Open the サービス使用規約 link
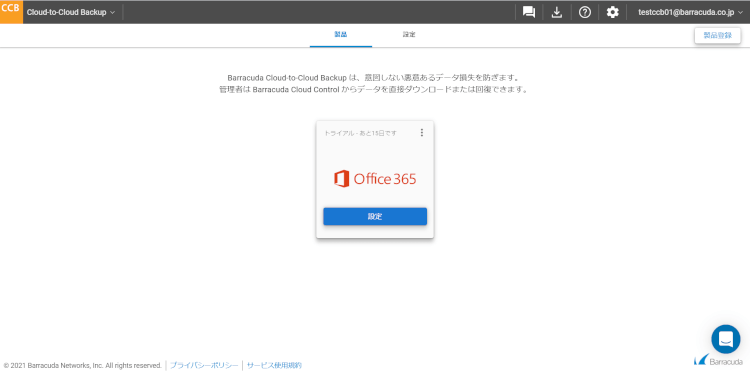Viewport: 750px width, 373px height. click(274, 365)
